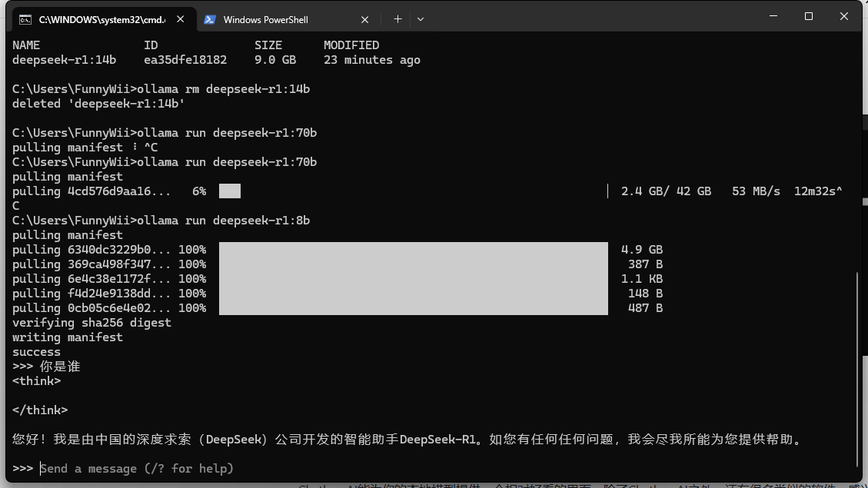The image size is (868, 488).
Task: Click the 'verifying sha256 digest' line
Action: pos(92,323)
